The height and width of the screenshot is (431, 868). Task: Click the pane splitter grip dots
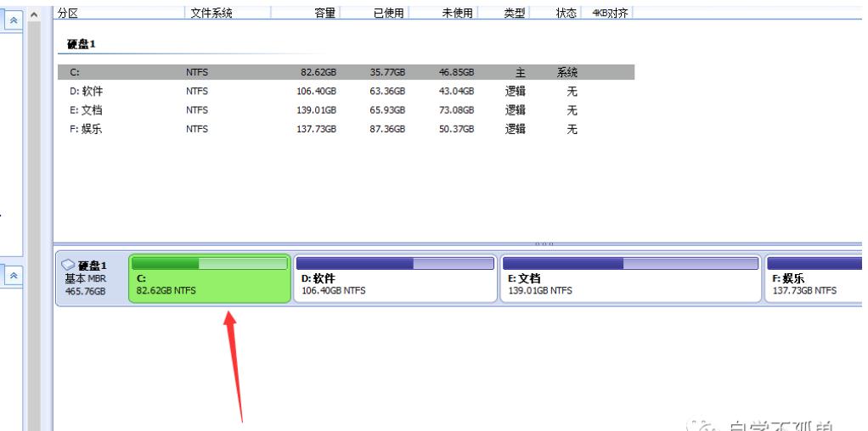click(x=544, y=244)
